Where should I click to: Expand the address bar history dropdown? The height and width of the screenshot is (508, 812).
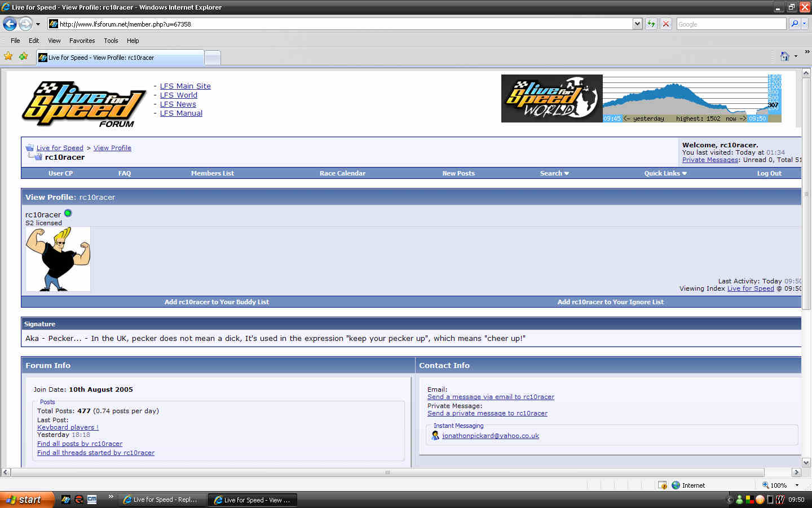[637, 24]
